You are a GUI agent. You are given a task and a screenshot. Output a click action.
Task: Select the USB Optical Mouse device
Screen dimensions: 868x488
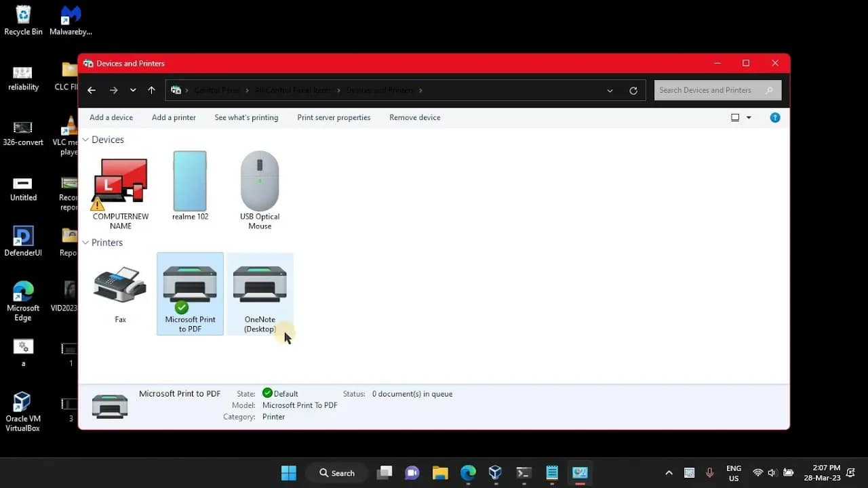pos(260,182)
